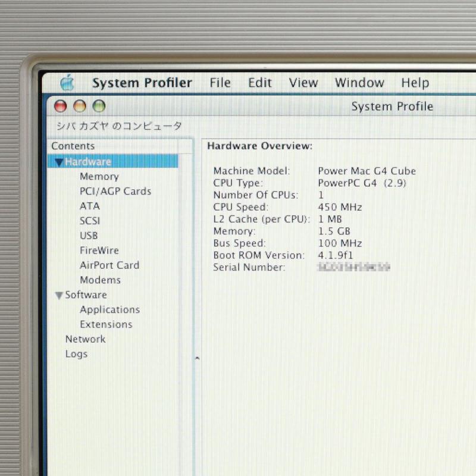Image resolution: width=476 pixels, height=476 pixels.
Task: Click the Hardware Overview heading
Action: click(x=260, y=146)
